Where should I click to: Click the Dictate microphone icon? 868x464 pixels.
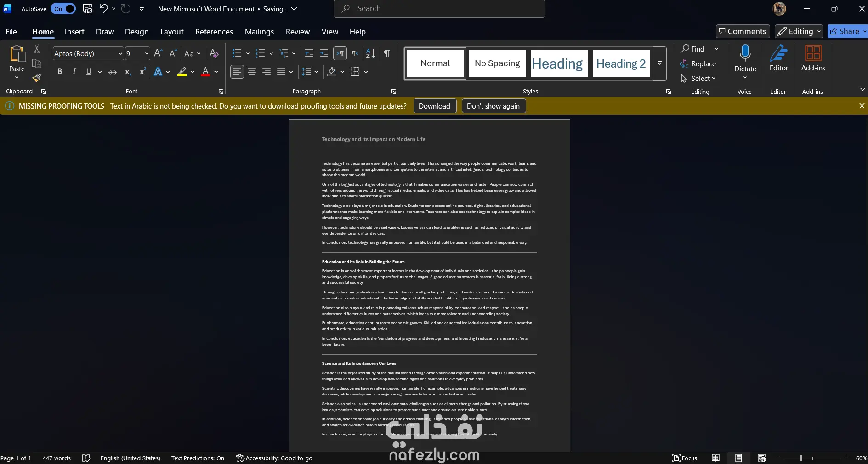(x=745, y=54)
